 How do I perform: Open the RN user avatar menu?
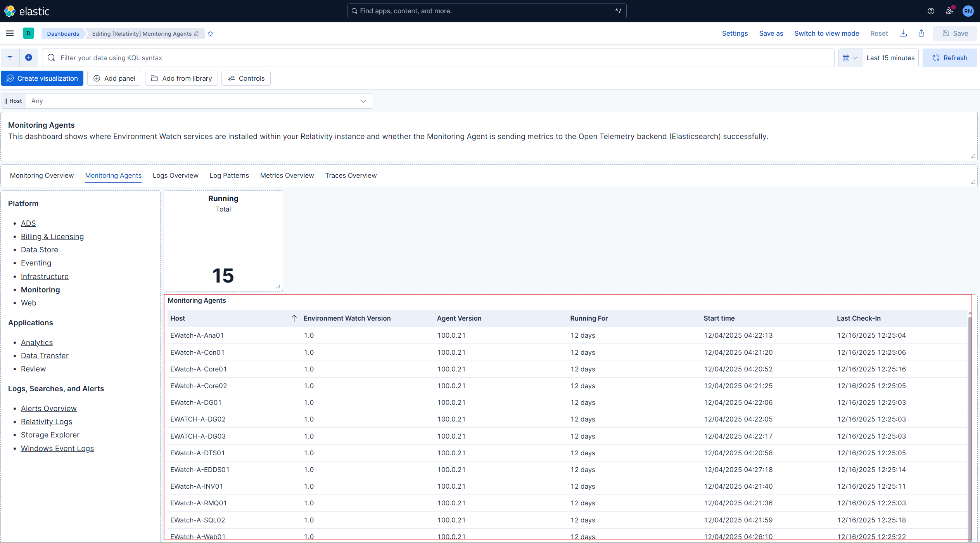coord(968,11)
